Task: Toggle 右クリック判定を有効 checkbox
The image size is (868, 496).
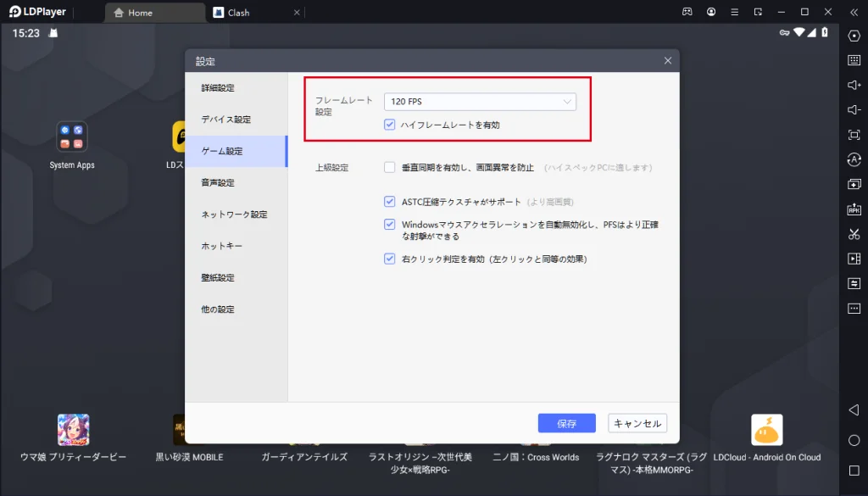Action: click(390, 259)
